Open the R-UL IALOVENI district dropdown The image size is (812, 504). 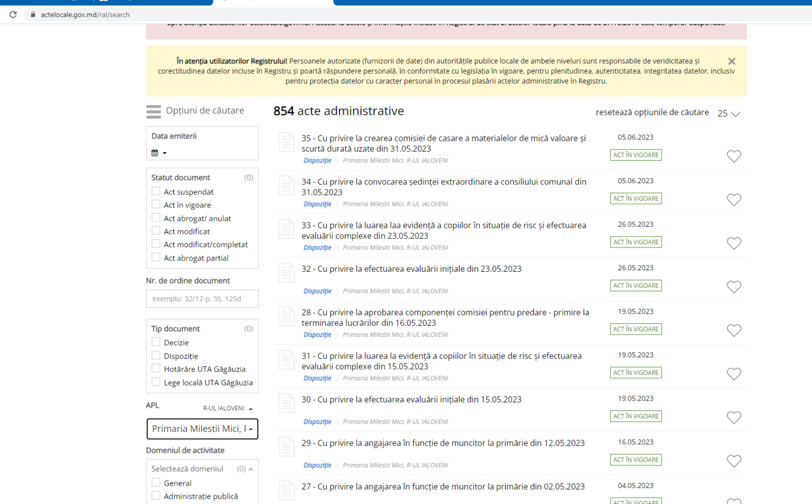[x=228, y=408]
